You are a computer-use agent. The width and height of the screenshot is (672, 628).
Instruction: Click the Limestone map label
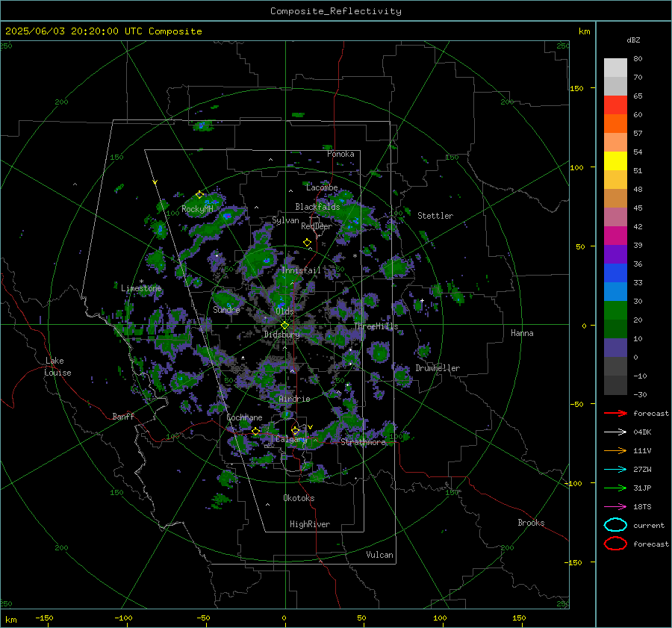tap(141, 288)
